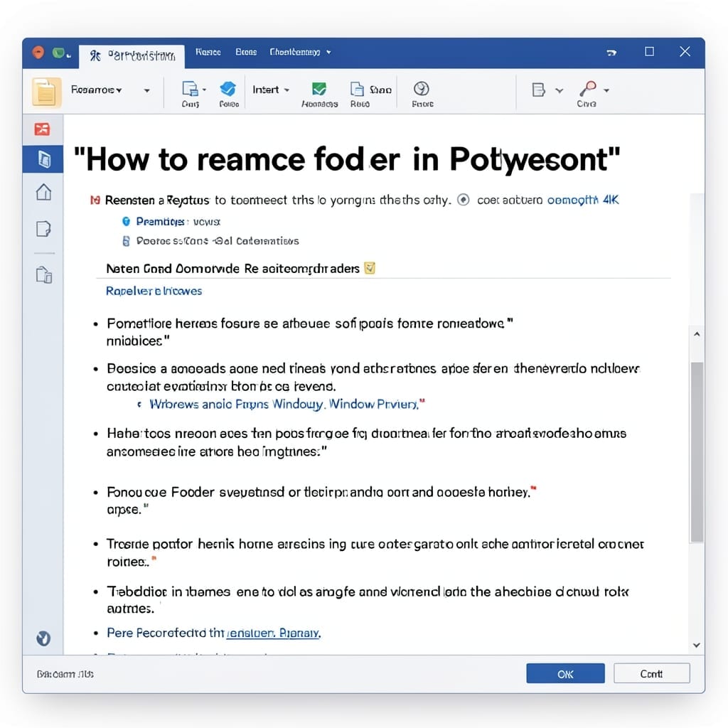Switch to the active Parrtonisrtrom tab
The height and width of the screenshot is (728, 728).
pos(132,56)
